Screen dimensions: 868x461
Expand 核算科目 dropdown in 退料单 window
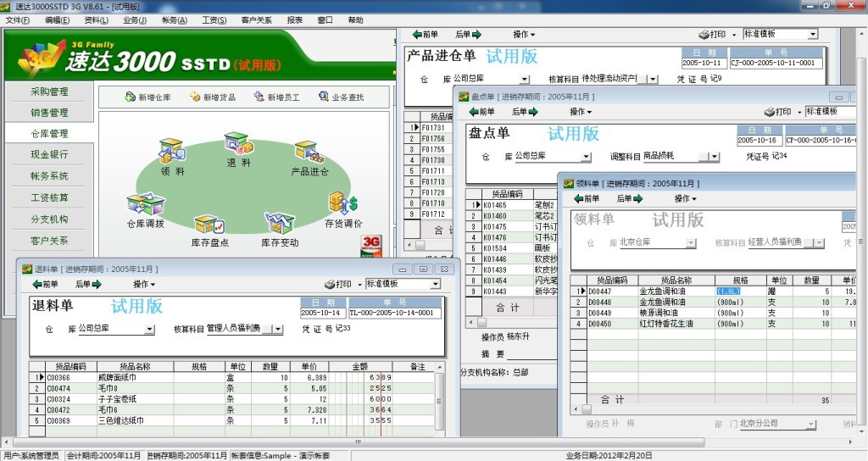278,329
